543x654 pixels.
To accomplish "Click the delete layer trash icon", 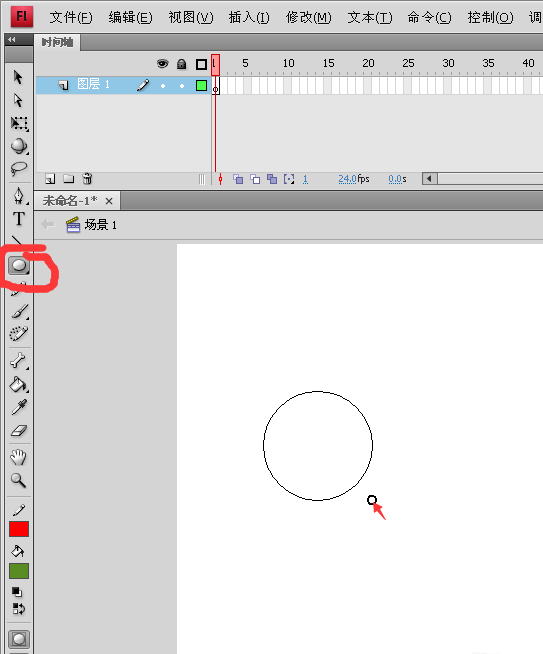I will pos(87,179).
